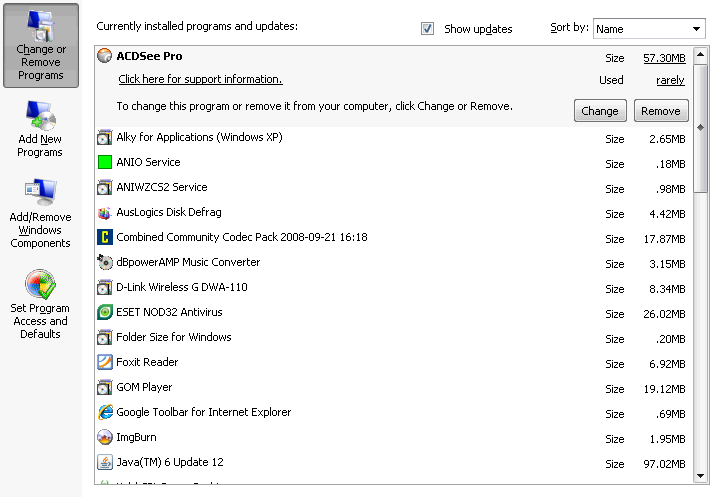Click the scrollbar down arrow
Image resolution: width=722 pixels, height=497 pixels.
pos(700,476)
